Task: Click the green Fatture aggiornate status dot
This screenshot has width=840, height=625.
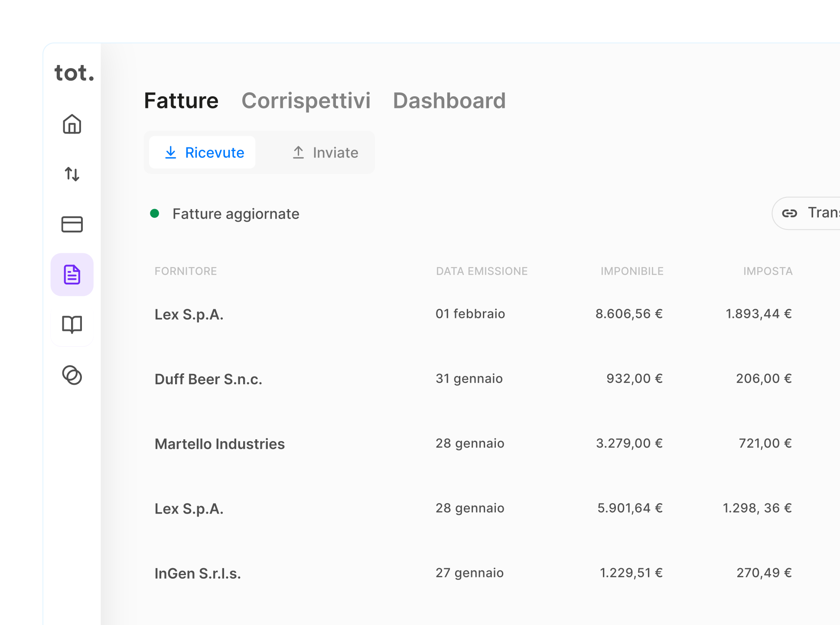Action: (x=155, y=213)
